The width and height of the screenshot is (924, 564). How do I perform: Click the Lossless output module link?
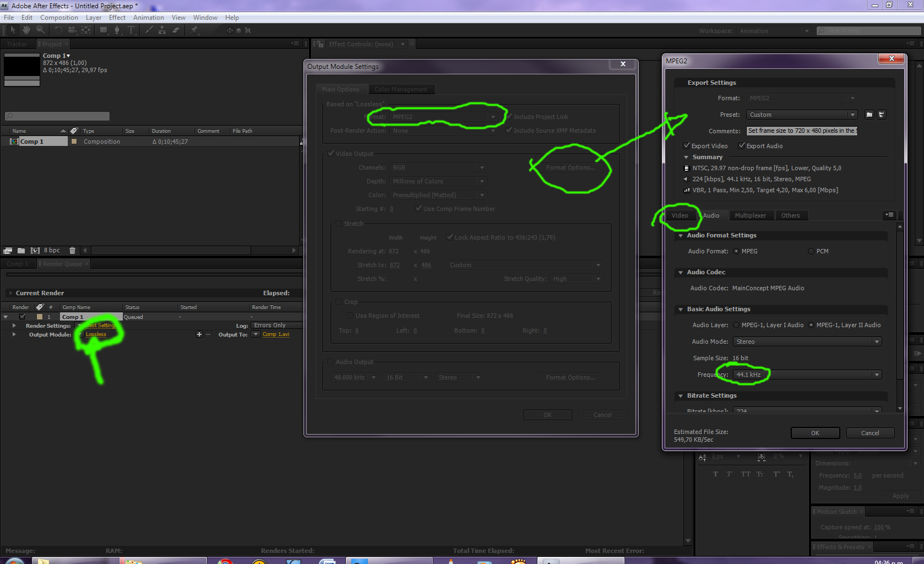96,334
